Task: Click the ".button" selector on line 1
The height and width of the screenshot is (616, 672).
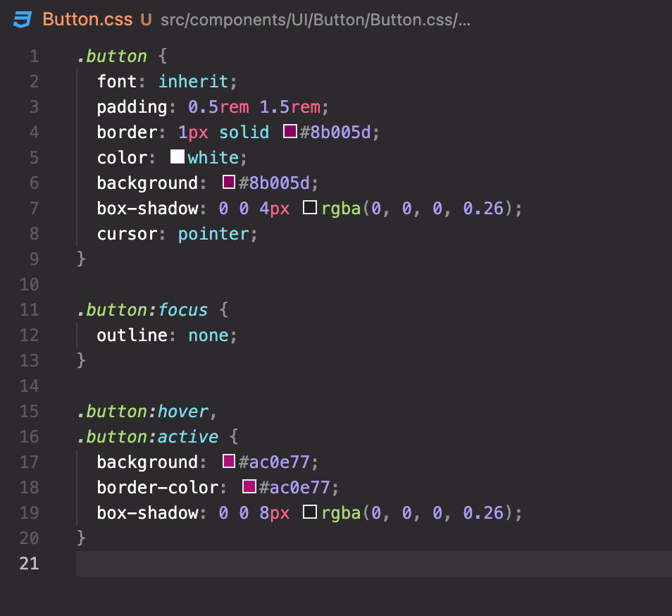Action: click(112, 56)
